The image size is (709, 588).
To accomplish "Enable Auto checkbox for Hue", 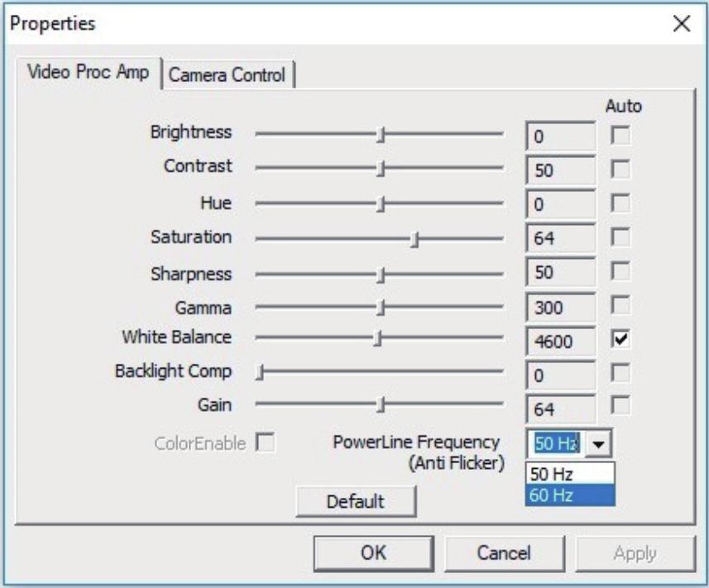I will pos(620,203).
